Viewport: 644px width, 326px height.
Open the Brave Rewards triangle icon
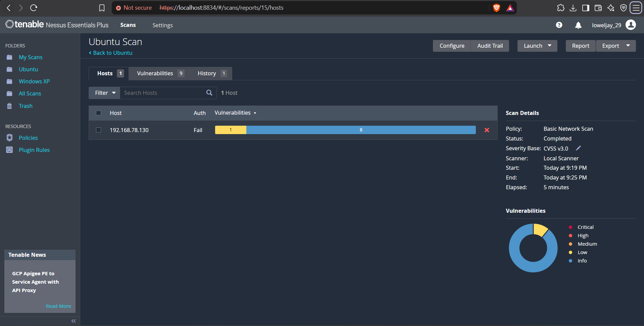tap(510, 8)
